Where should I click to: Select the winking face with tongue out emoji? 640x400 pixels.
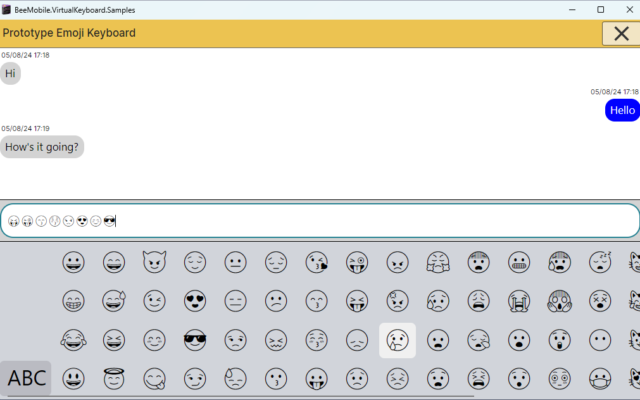coord(357,262)
